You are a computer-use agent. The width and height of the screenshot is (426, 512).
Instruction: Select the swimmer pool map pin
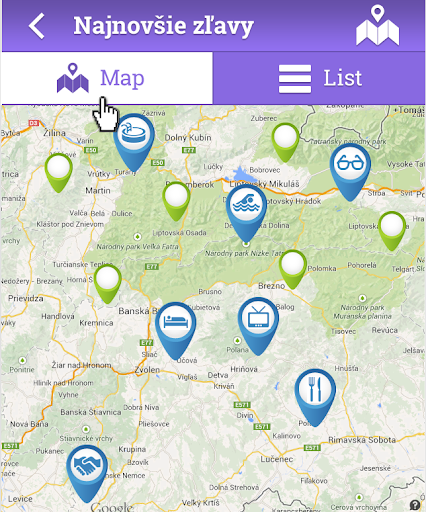[246, 213]
